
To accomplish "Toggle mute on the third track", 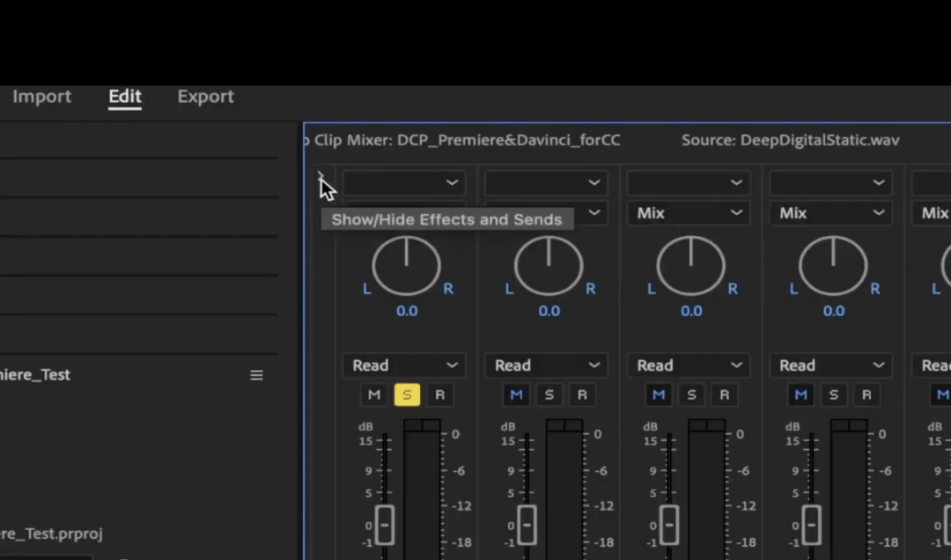I will pyautogui.click(x=658, y=394).
